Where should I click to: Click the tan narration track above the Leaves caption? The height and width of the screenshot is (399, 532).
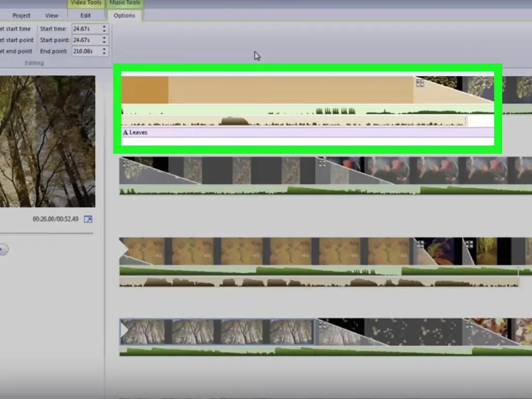(294, 121)
